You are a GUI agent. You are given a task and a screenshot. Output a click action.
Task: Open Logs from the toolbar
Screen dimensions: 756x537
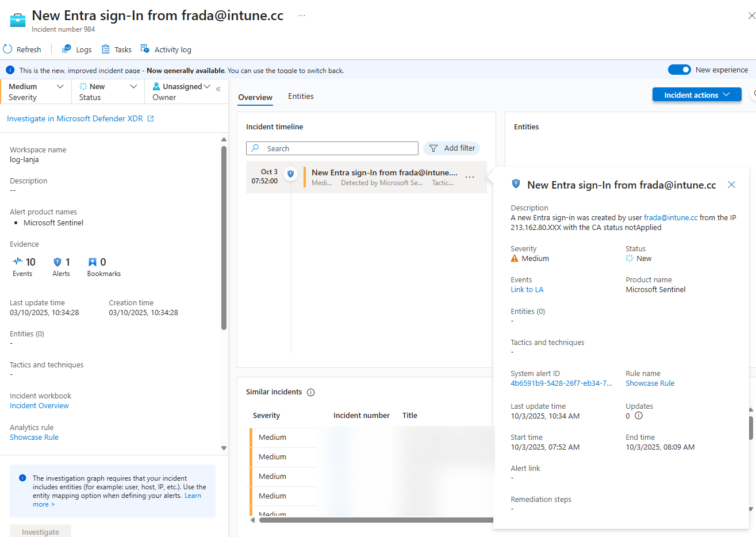click(77, 49)
